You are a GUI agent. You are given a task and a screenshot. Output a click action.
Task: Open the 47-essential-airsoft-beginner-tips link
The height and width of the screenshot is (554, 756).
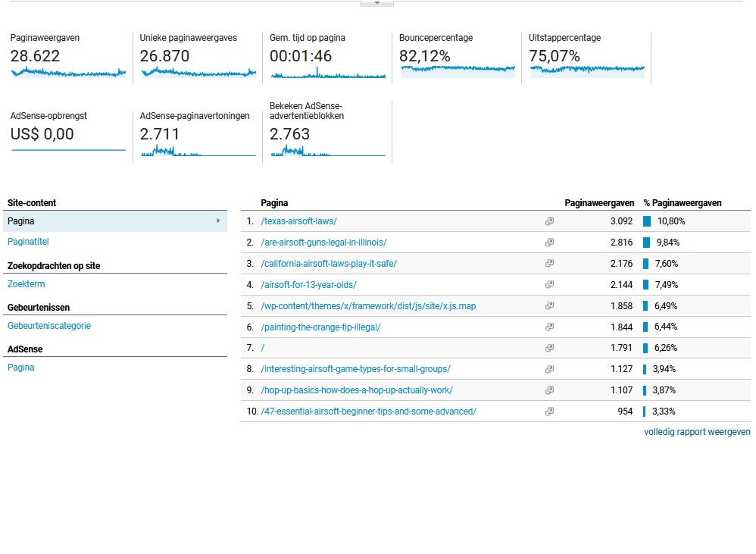(x=368, y=412)
